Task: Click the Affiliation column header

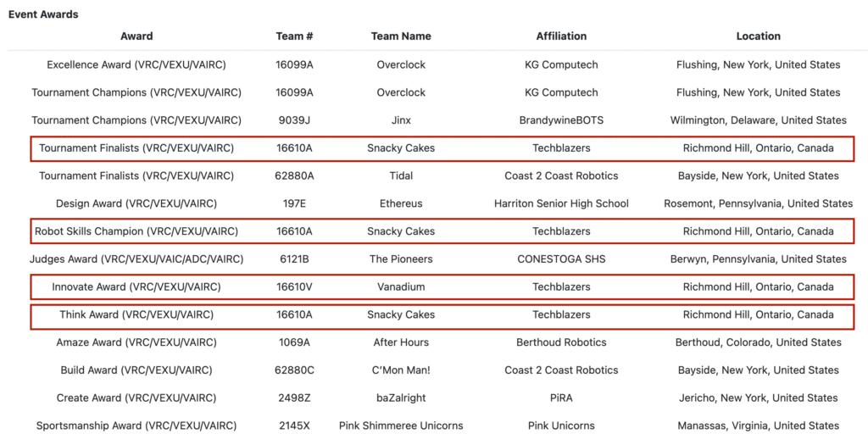Action: [x=561, y=36]
